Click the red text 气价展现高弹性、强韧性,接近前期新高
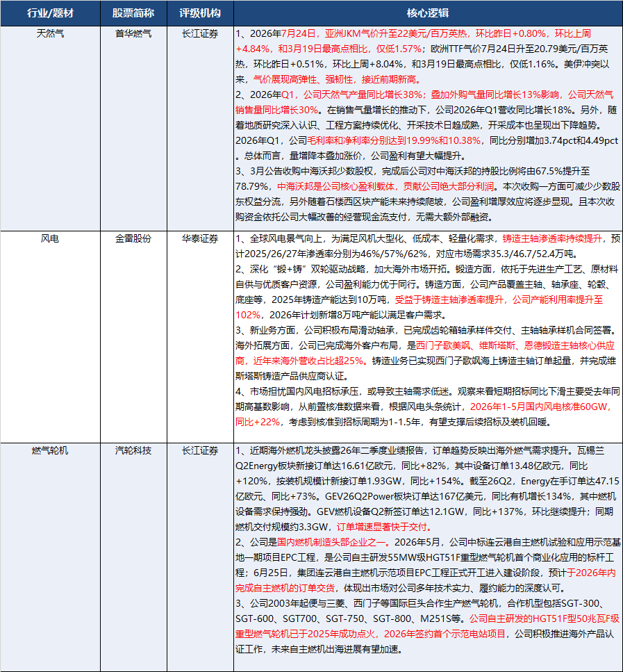 click(337, 79)
